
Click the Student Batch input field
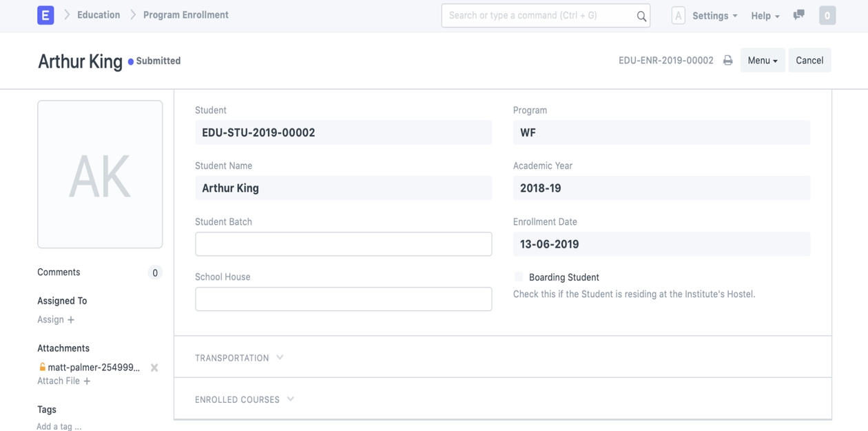point(343,244)
